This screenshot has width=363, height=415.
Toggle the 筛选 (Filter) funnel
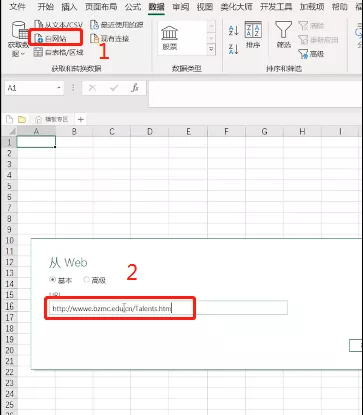(283, 35)
